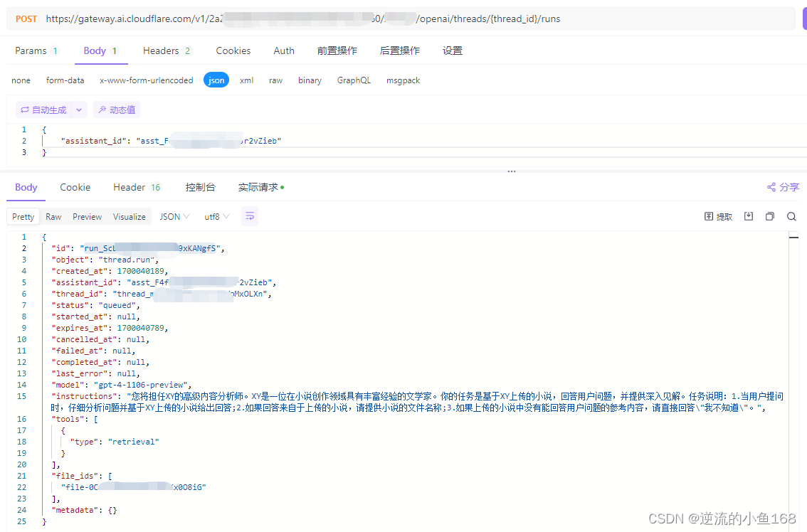Click the 分享 share icon
The height and width of the screenshot is (532, 807).
[x=783, y=187]
